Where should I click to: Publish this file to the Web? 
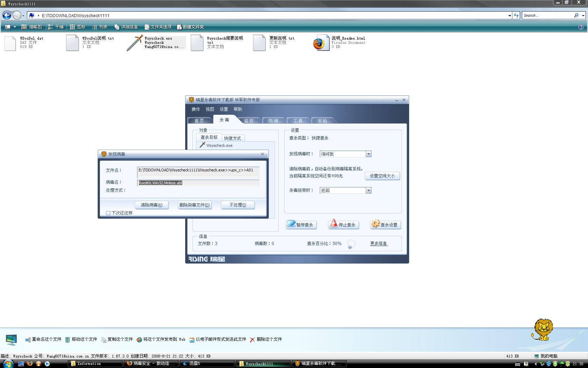[161, 339]
